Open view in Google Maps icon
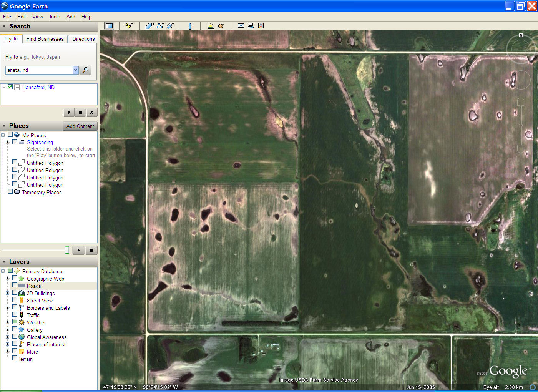 coord(261,26)
